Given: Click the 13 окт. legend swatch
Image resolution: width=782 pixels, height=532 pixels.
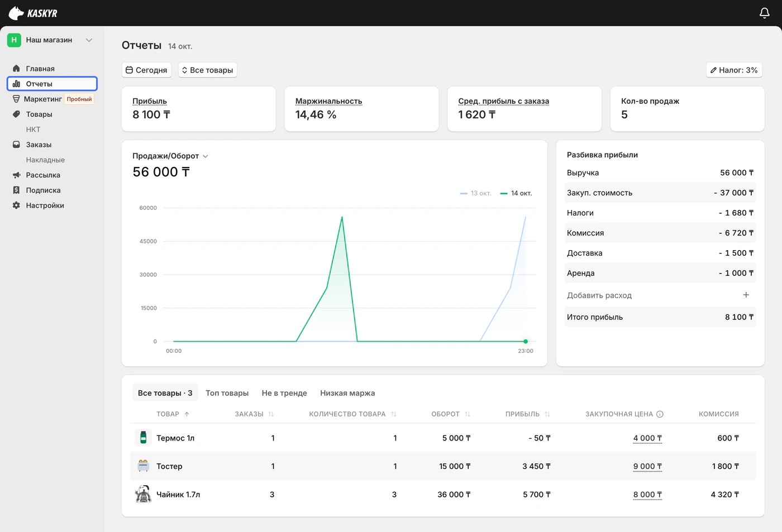Looking at the screenshot, I should 464,193.
